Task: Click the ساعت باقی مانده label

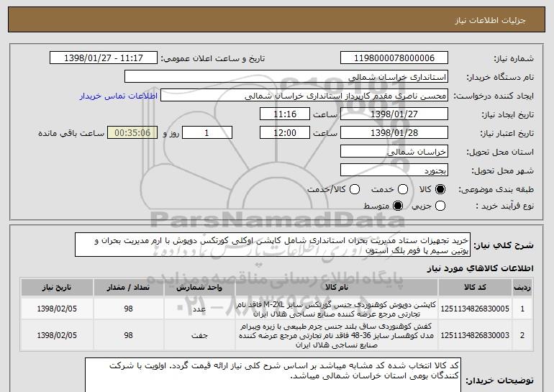Action: [x=71, y=133]
